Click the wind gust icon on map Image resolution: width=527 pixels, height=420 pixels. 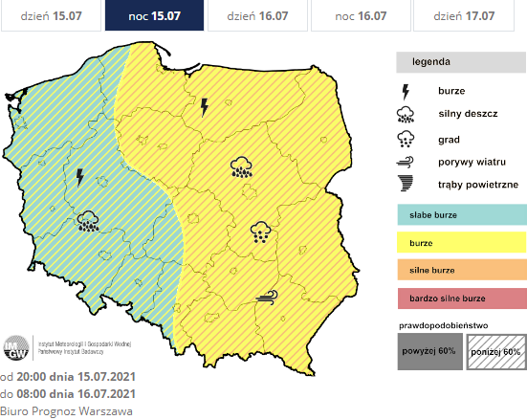[267, 298]
